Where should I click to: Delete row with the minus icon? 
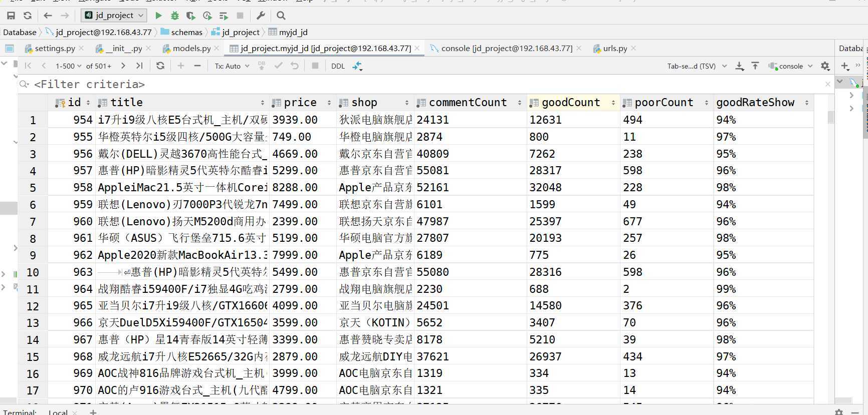coord(197,66)
